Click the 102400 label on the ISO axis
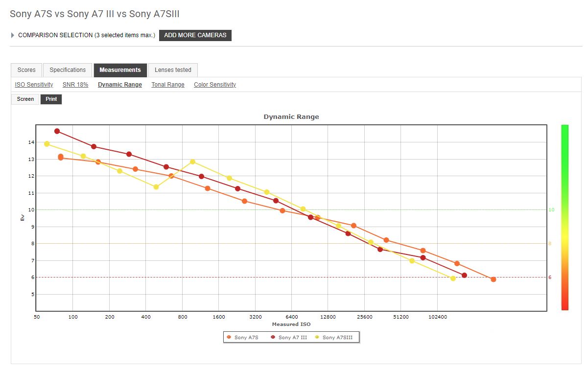Screen dimensions: 588x369 point(438,317)
